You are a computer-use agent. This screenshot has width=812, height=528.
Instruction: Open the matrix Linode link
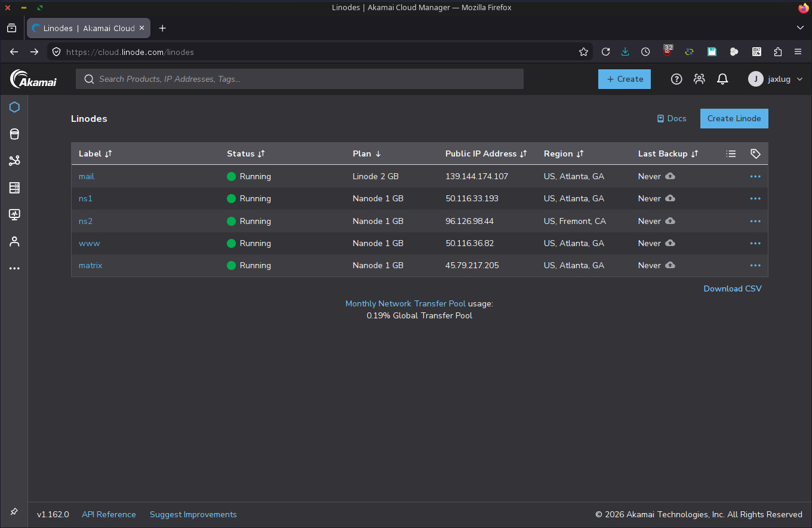[90, 265]
